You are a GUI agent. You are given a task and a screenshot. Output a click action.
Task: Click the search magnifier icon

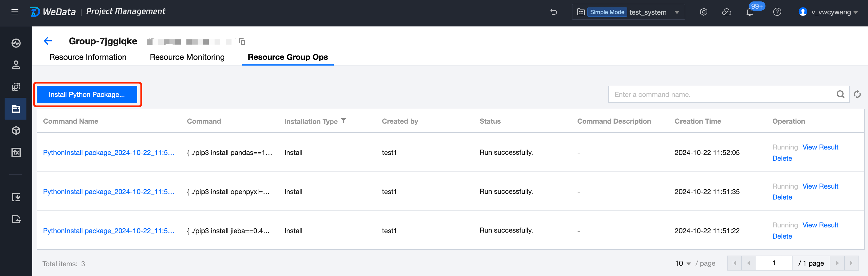pyautogui.click(x=840, y=95)
